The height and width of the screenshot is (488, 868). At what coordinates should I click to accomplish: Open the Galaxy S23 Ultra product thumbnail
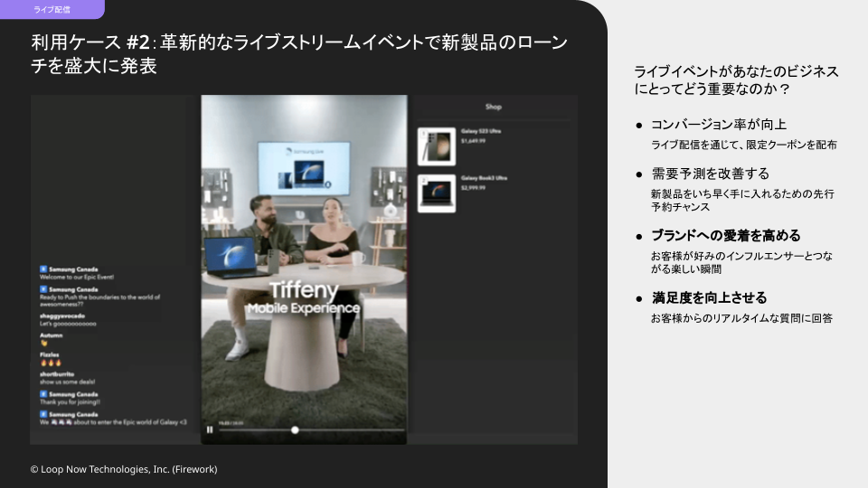[x=437, y=146]
